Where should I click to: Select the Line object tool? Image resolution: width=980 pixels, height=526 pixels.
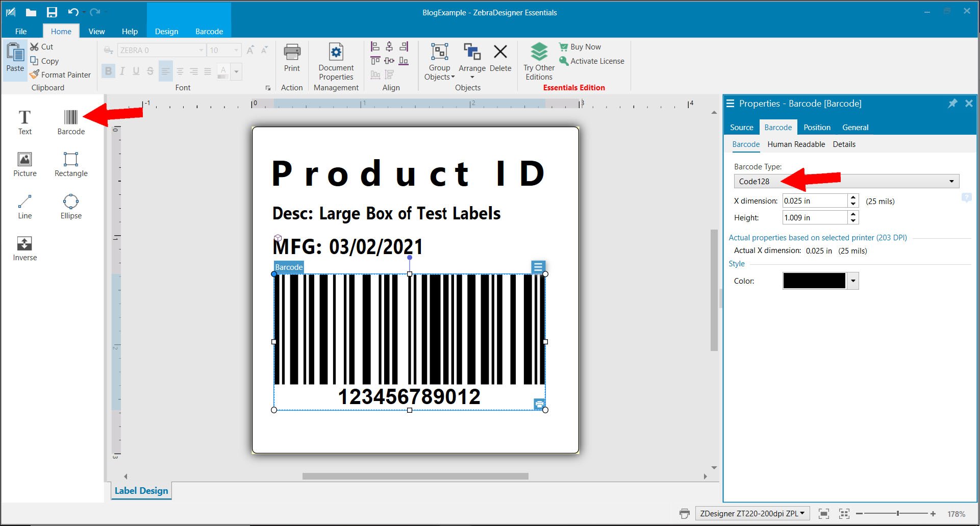pos(24,207)
